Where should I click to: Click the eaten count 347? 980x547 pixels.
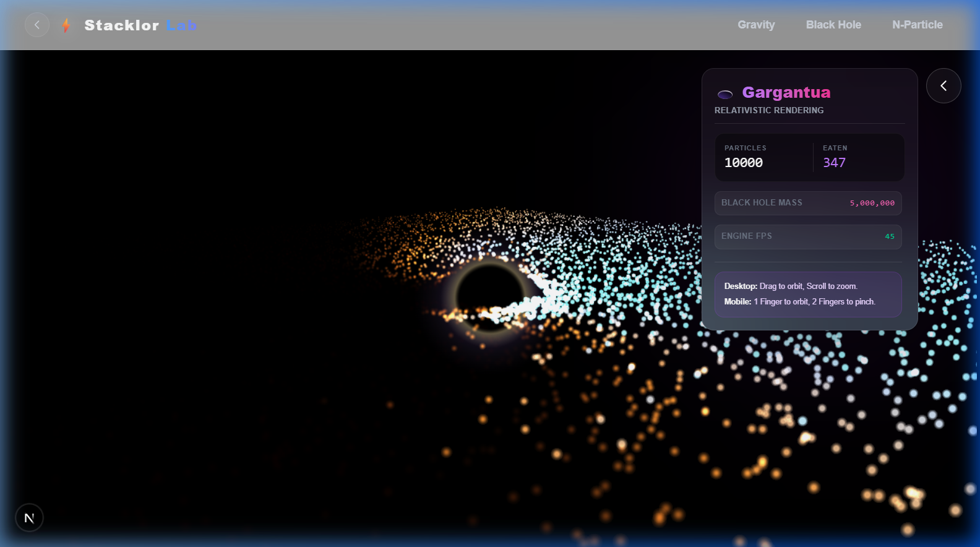tap(834, 163)
